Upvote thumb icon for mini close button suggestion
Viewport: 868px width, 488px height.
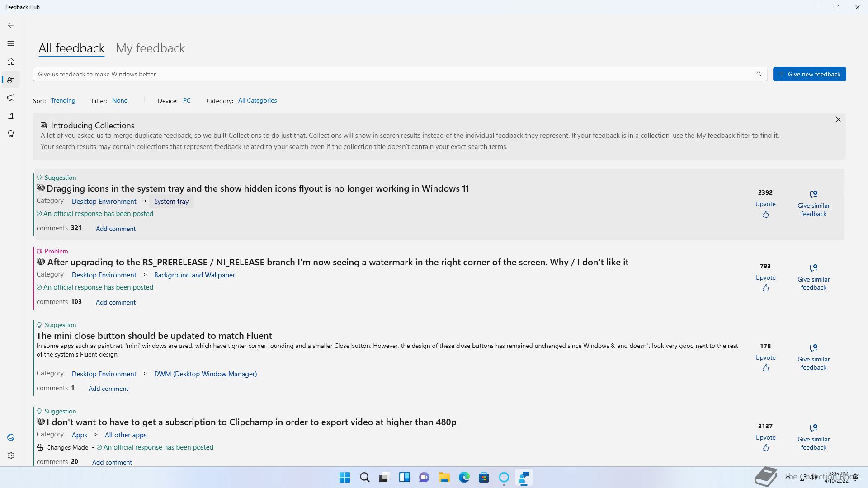pos(765,368)
